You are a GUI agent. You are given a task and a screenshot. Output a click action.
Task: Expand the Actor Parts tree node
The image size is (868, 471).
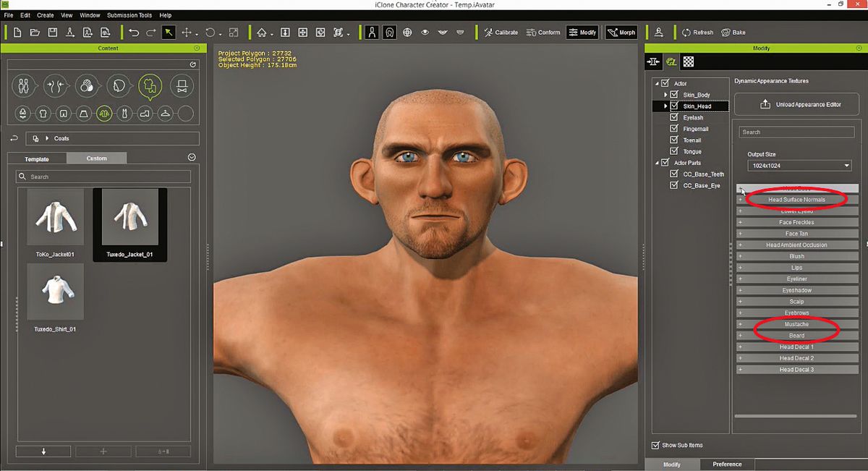(656, 162)
